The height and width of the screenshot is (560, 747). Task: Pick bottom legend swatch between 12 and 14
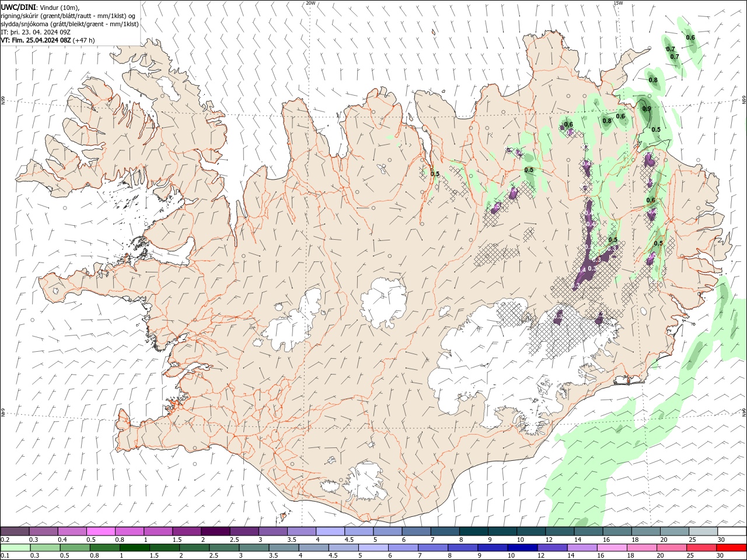click(x=552, y=548)
